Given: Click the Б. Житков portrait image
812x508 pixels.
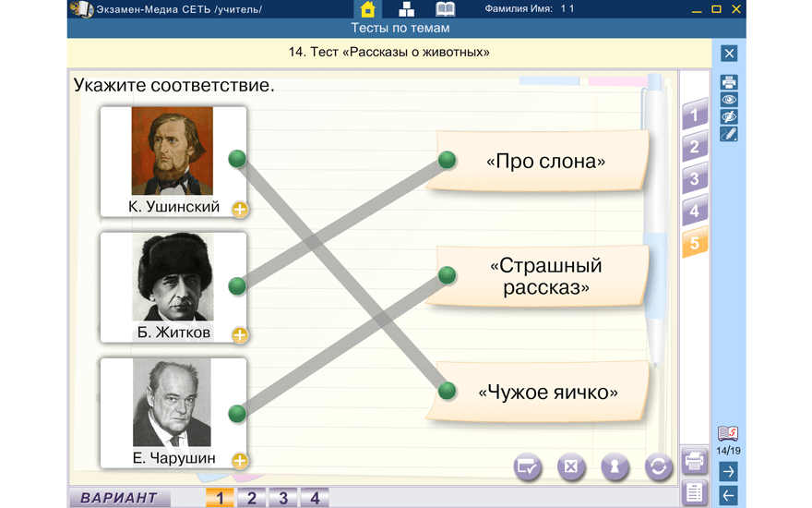Looking at the screenshot, I should pos(173,276).
